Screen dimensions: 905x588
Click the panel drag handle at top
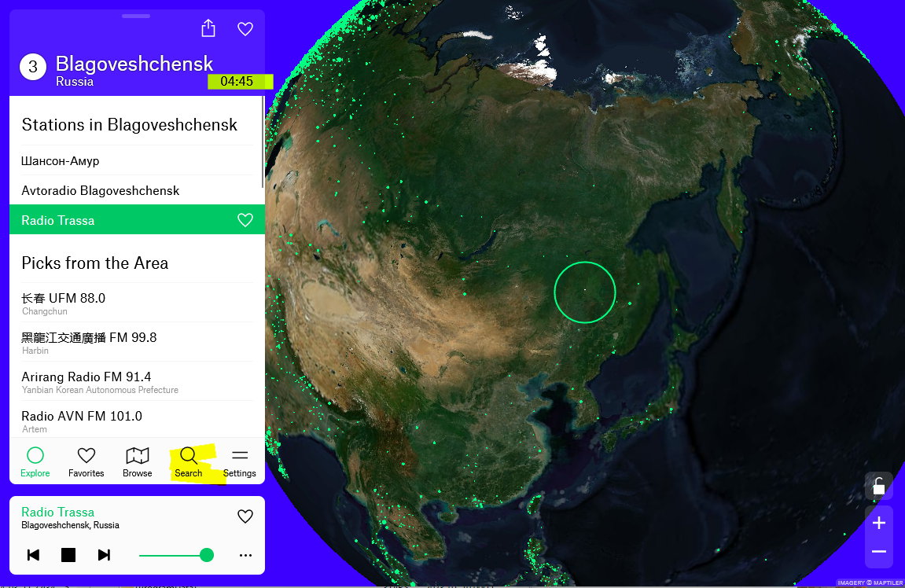136,17
